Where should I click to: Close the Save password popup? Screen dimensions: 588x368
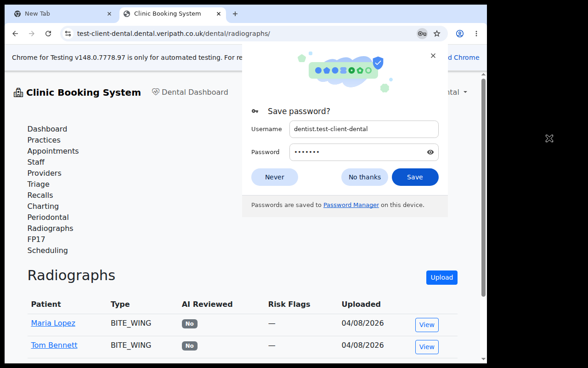tap(433, 56)
